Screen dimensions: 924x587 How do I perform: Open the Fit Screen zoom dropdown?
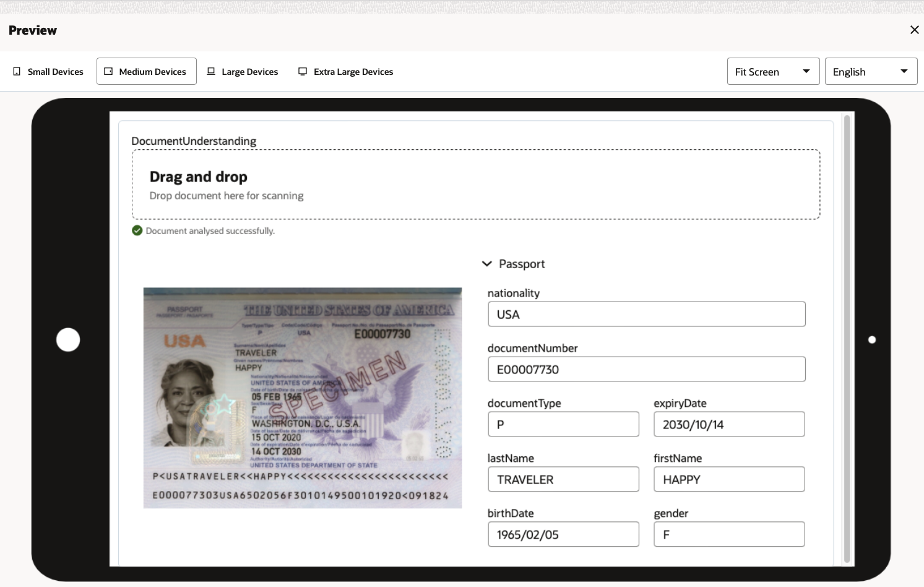(773, 72)
